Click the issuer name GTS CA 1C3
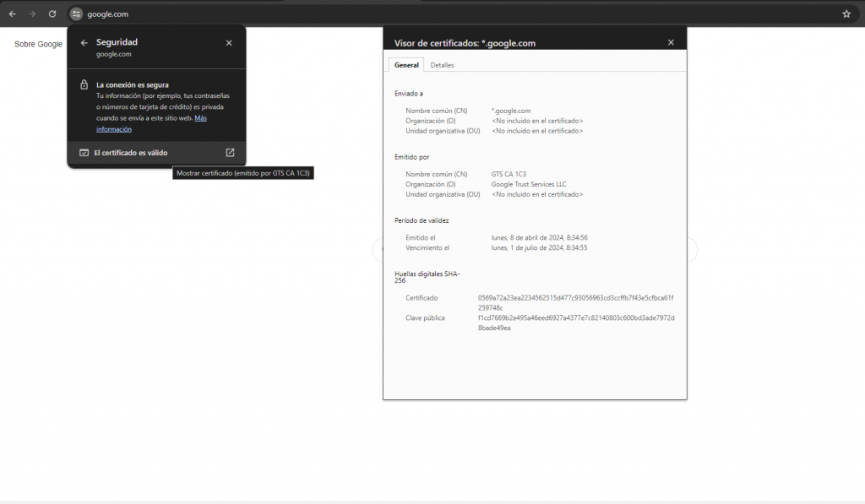 pos(509,174)
